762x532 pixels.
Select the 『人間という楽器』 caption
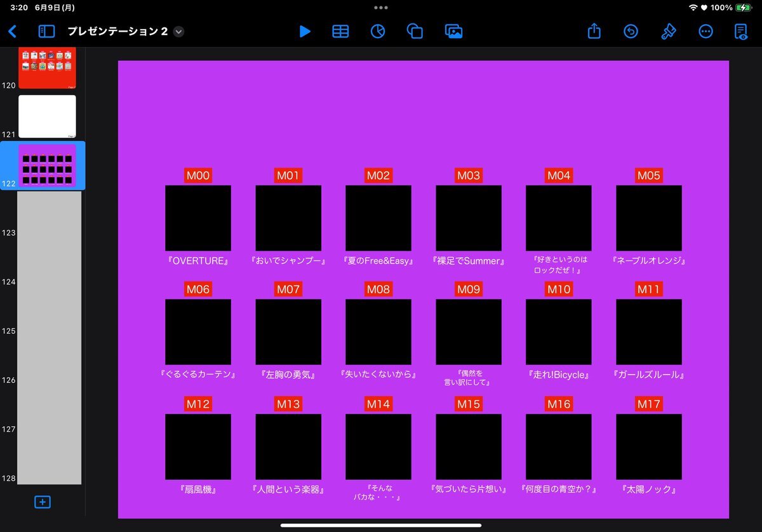point(288,489)
